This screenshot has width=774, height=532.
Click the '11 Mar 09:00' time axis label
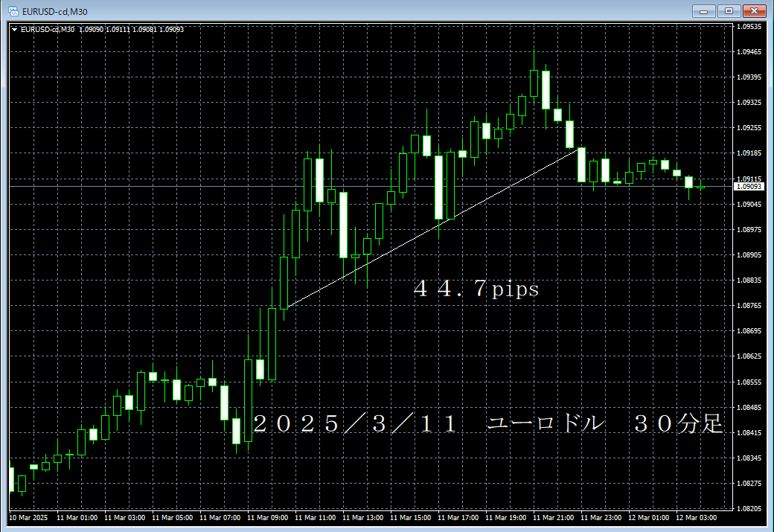pos(267,518)
